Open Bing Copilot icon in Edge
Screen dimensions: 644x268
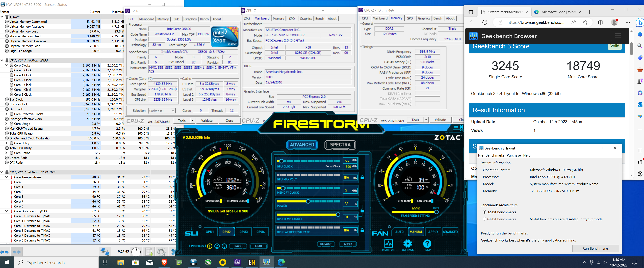click(639, 23)
